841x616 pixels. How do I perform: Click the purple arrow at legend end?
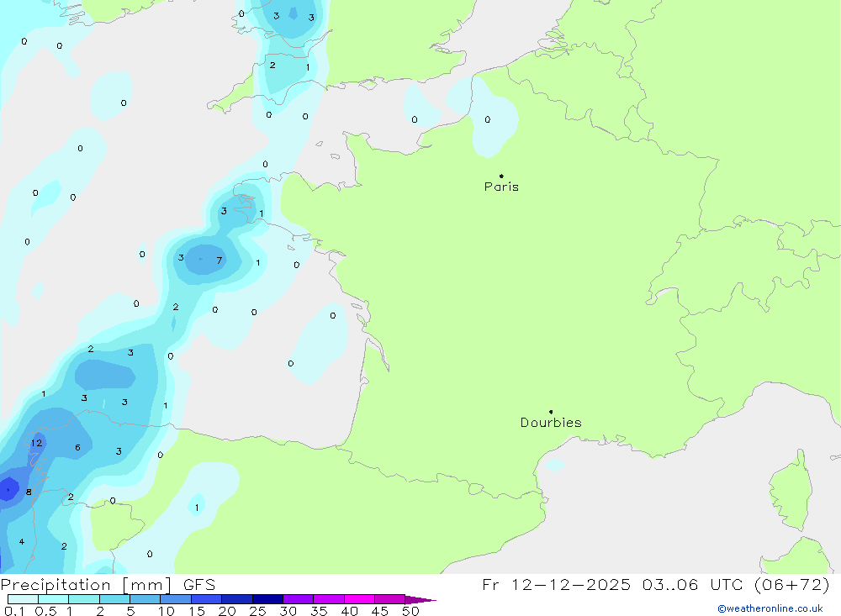pyautogui.click(x=420, y=599)
